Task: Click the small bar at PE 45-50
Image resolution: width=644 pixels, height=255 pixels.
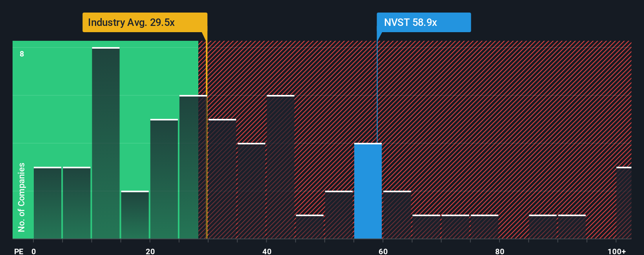Action: (310, 227)
